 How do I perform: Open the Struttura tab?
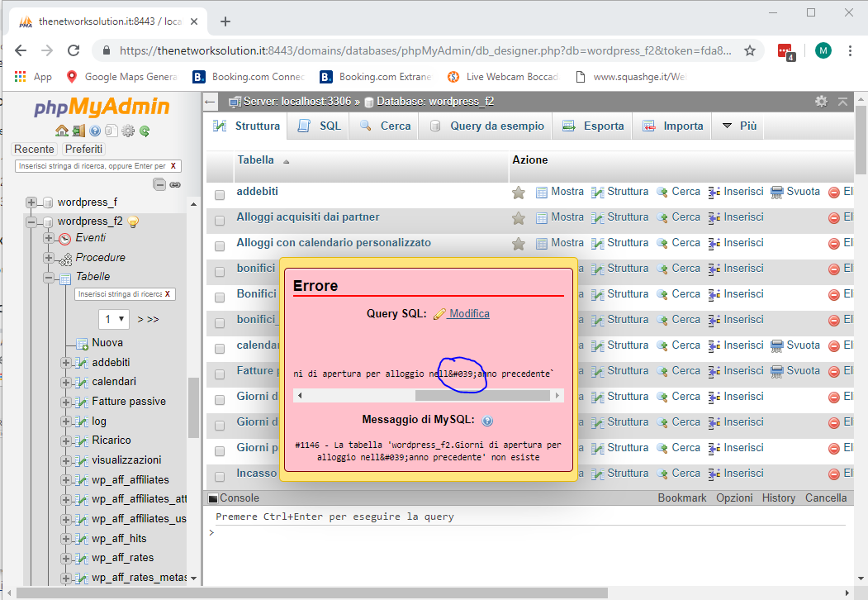pyautogui.click(x=246, y=126)
